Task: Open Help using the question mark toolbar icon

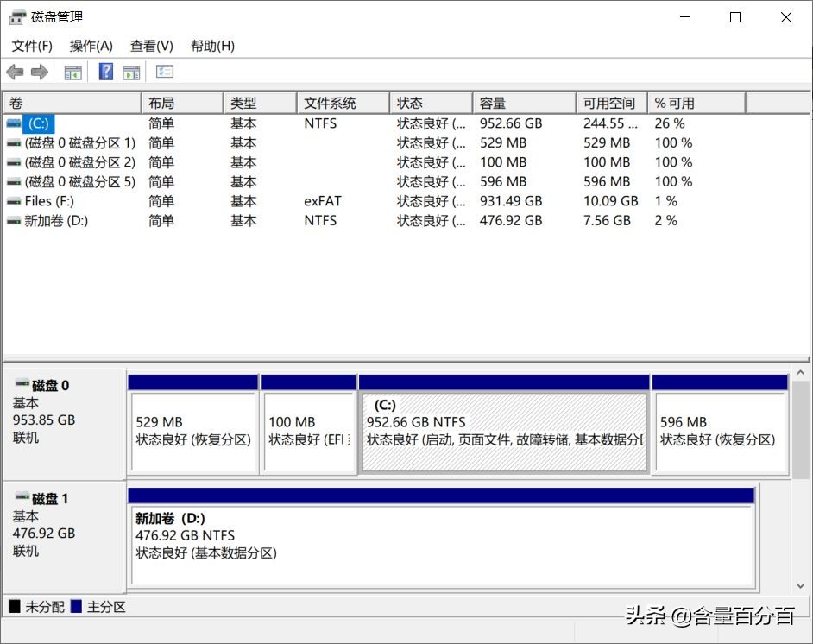Action: (x=105, y=72)
